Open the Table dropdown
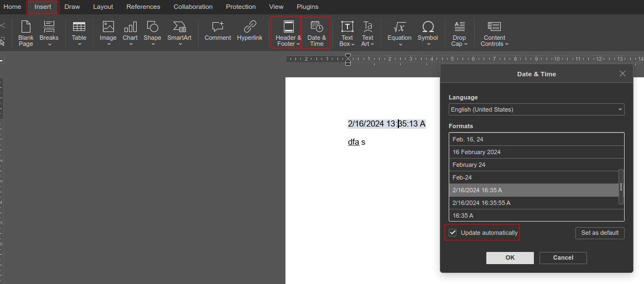The width and height of the screenshot is (644, 284). (79, 33)
